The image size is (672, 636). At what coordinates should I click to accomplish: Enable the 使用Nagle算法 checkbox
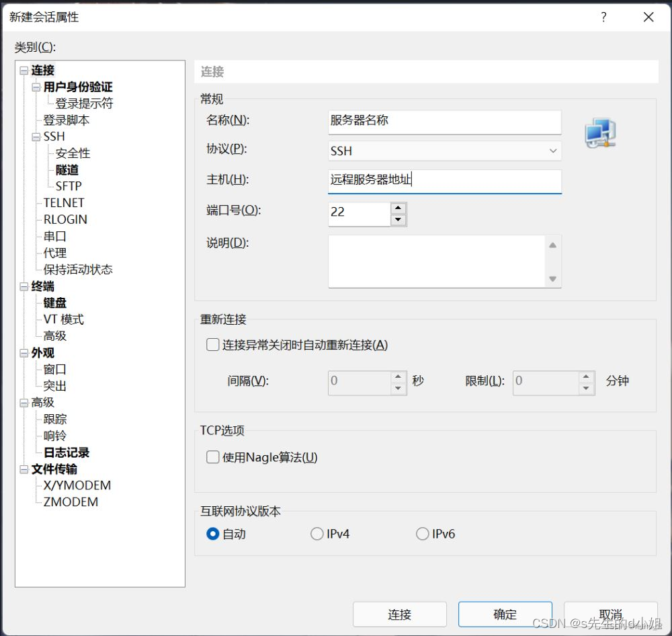pos(212,457)
